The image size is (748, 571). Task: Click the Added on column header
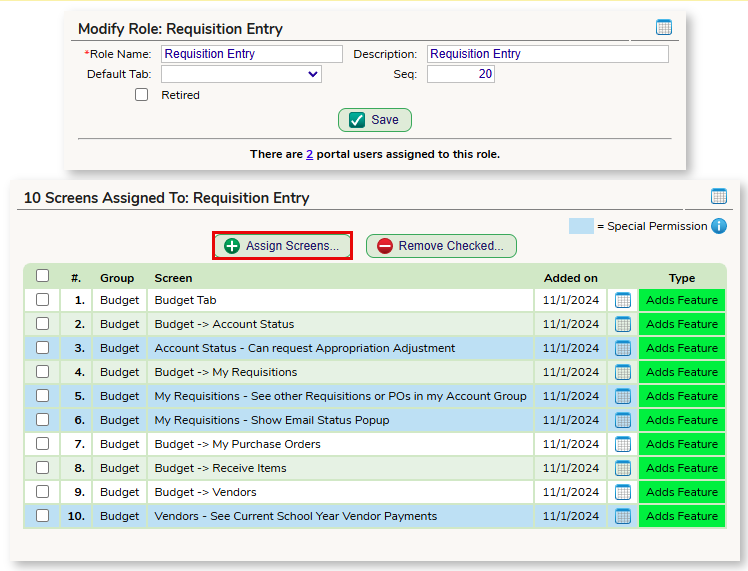(x=571, y=278)
